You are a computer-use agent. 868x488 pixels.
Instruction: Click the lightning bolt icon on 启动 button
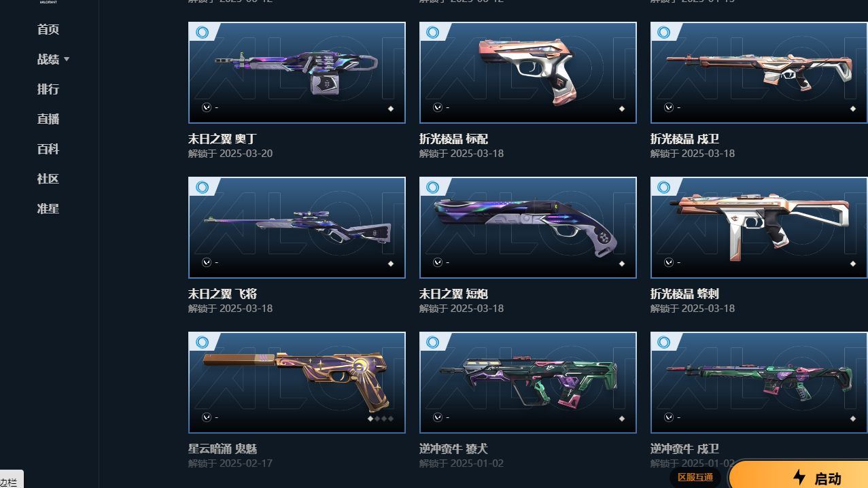coord(799,477)
